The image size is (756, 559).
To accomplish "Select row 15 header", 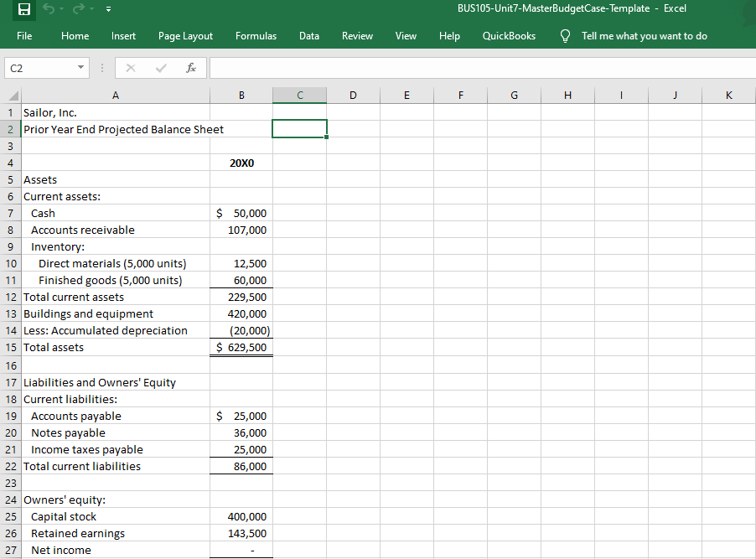I will tap(11, 347).
